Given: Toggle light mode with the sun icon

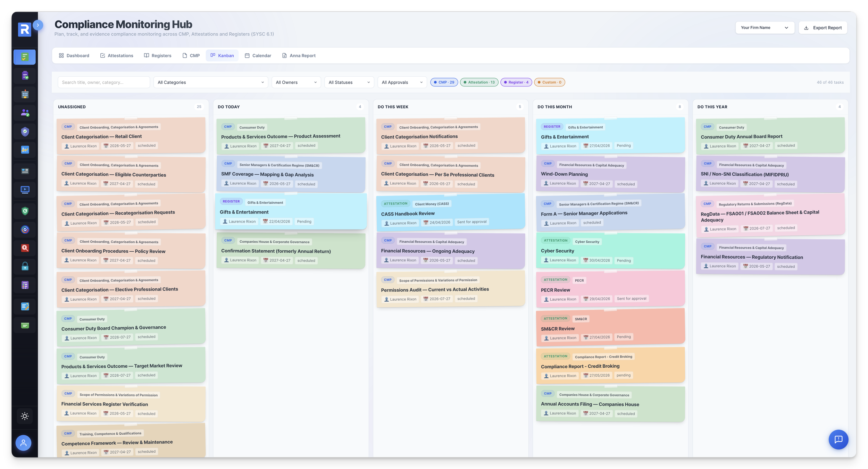Looking at the screenshot, I should click(24, 416).
